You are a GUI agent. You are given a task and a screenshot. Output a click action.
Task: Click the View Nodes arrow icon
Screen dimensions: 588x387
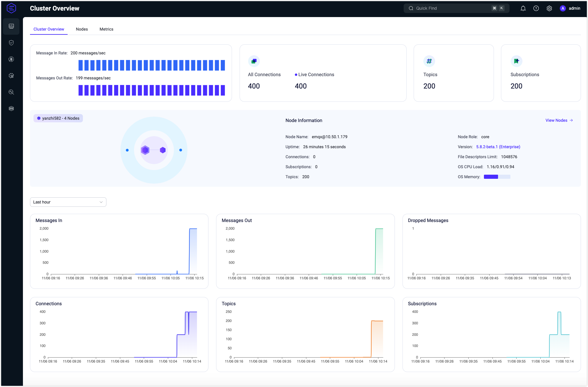click(x=571, y=120)
